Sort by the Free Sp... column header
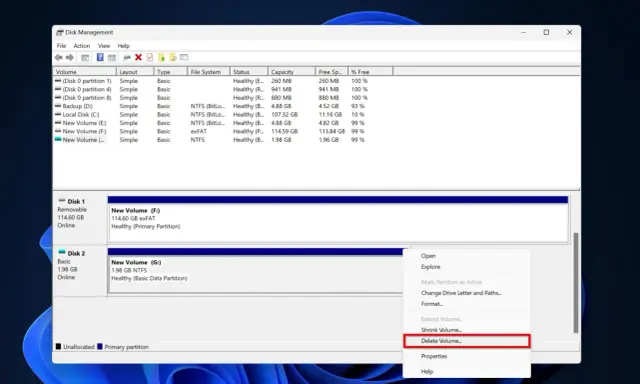The height and width of the screenshot is (384, 640). (332, 72)
